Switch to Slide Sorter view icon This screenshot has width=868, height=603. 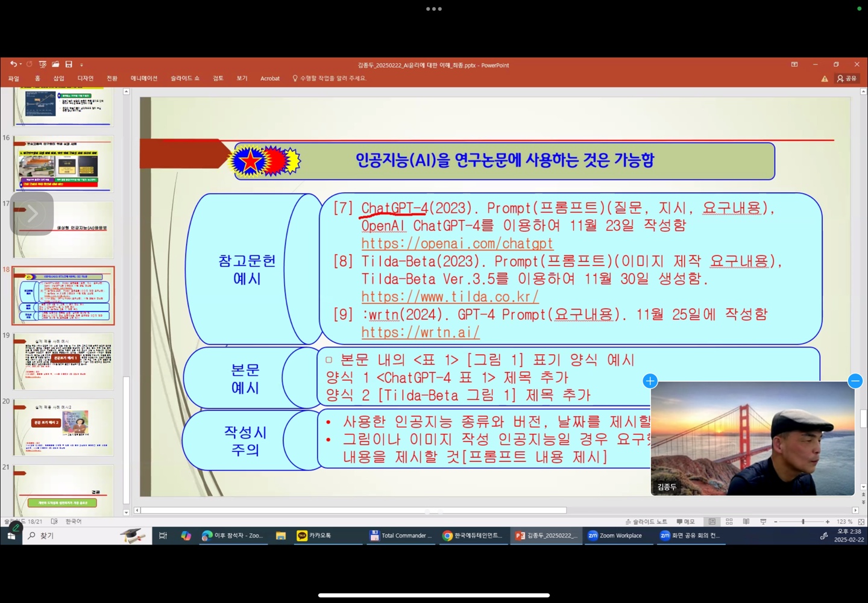coord(729,522)
